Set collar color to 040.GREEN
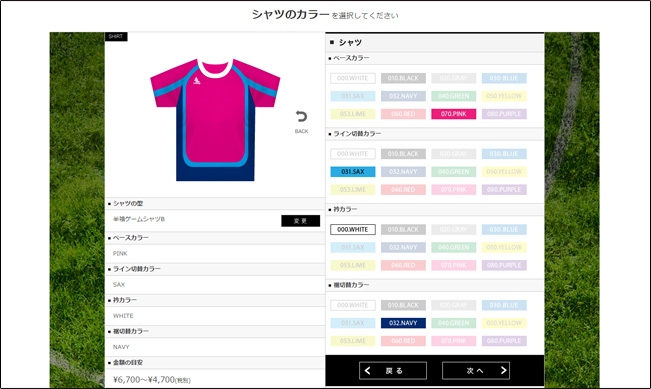 pos(454,247)
